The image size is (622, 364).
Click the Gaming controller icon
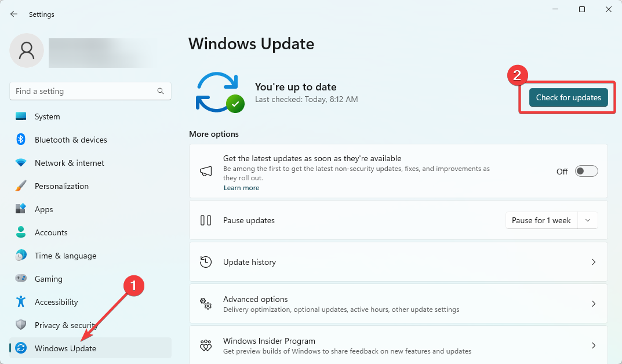tap(21, 278)
